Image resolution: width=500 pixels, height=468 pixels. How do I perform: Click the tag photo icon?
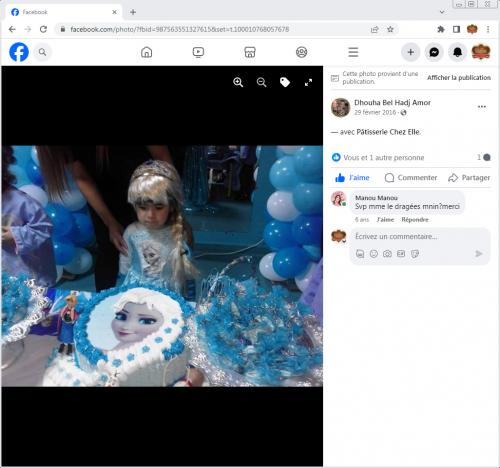click(285, 82)
